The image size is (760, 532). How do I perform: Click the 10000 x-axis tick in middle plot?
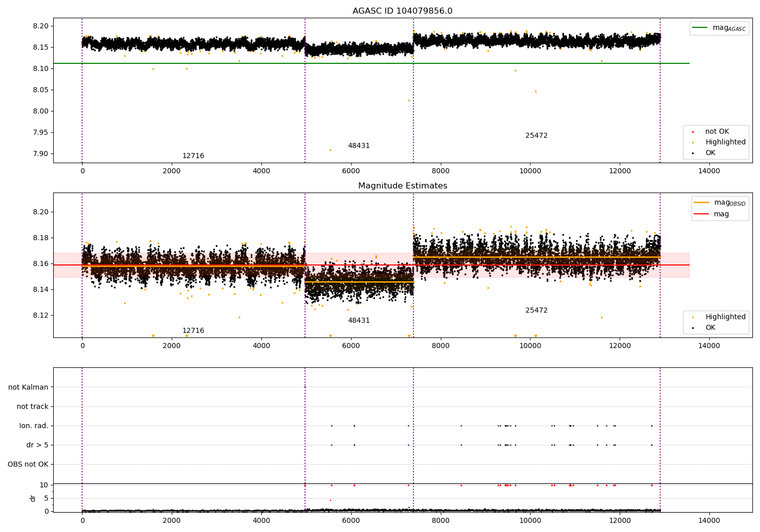click(x=530, y=346)
